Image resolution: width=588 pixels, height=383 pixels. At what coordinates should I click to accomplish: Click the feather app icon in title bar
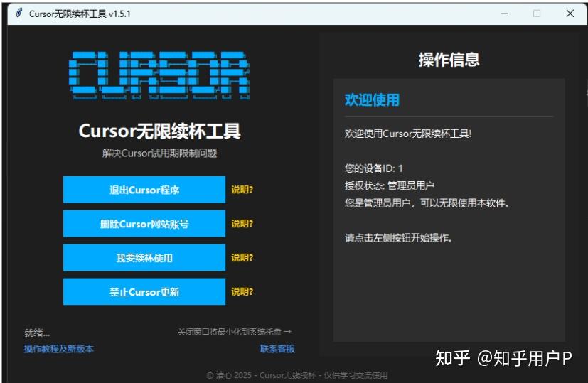(19, 14)
